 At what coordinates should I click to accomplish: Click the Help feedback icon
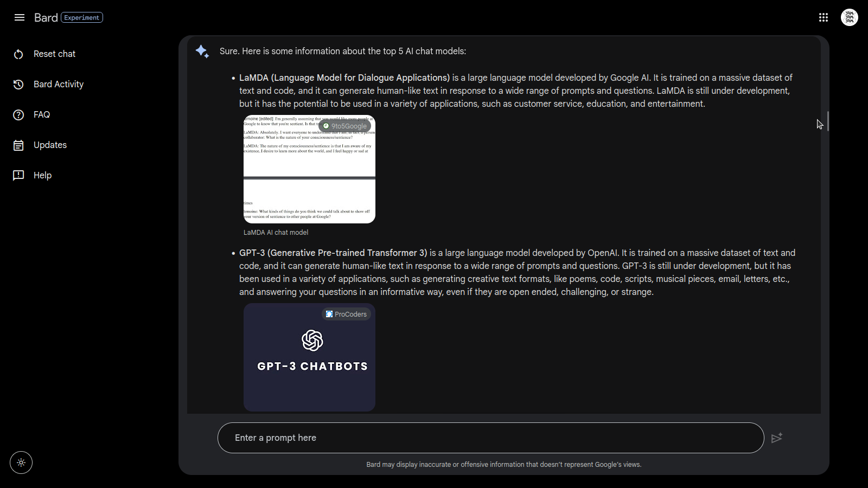point(18,176)
